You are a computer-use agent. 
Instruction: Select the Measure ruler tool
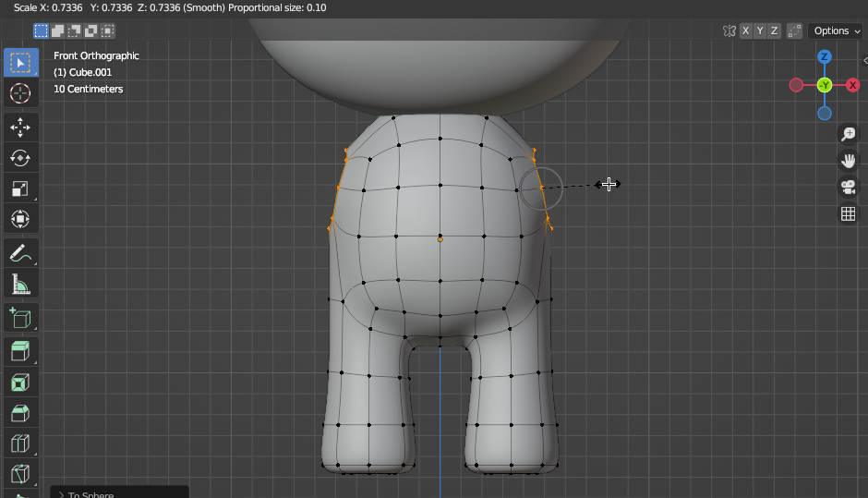pyautogui.click(x=20, y=284)
